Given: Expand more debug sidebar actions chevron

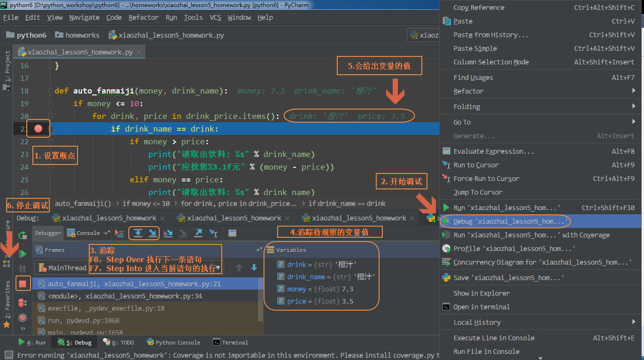Looking at the screenshot, I should point(22,329).
